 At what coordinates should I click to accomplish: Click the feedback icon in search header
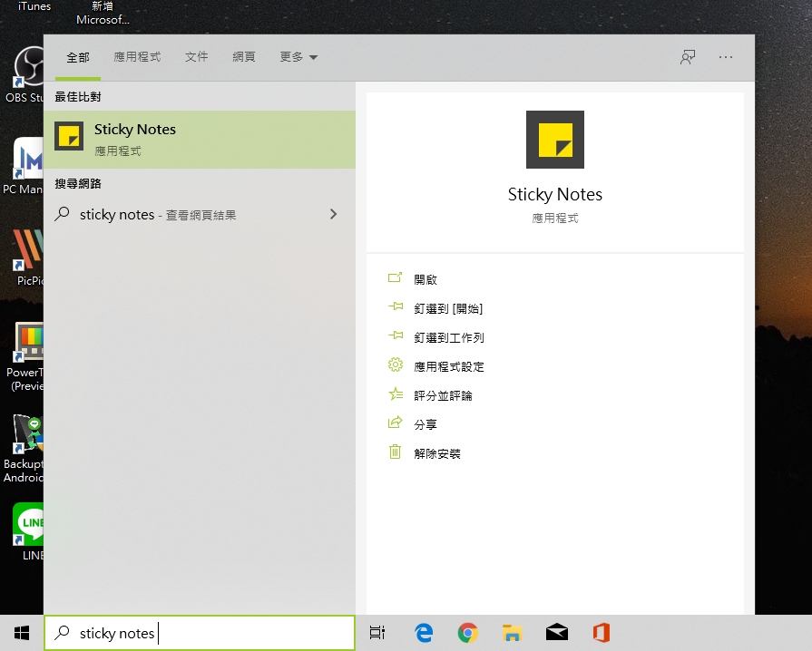(x=688, y=57)
